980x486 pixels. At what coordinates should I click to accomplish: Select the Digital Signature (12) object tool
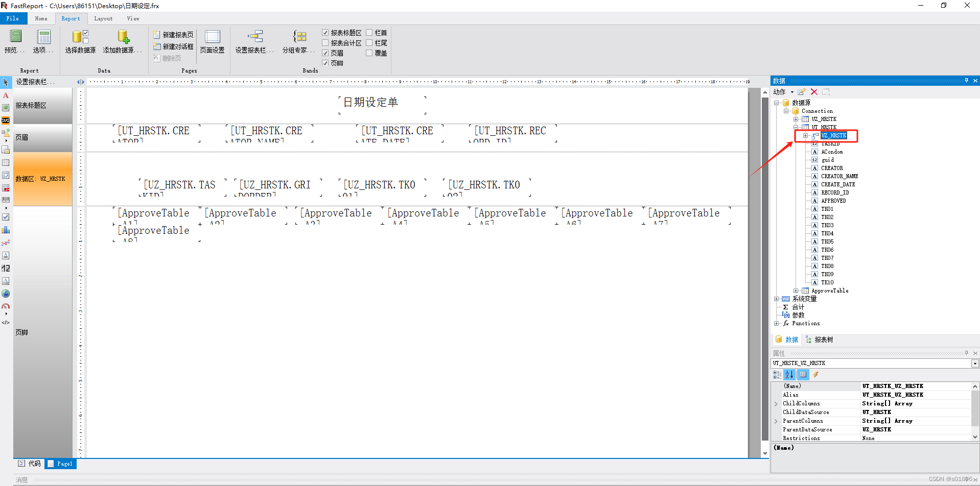coord(6,268)
